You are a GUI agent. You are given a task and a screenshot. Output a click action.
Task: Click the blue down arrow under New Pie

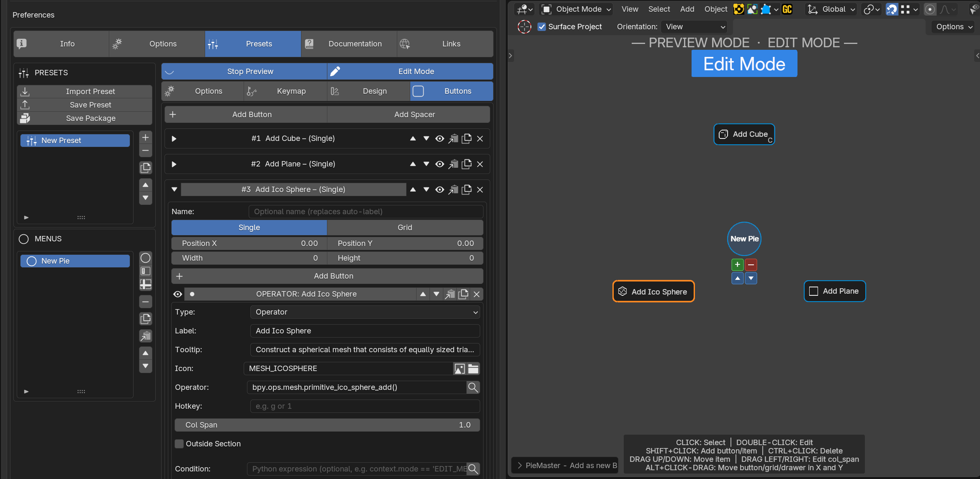(751, 278)
